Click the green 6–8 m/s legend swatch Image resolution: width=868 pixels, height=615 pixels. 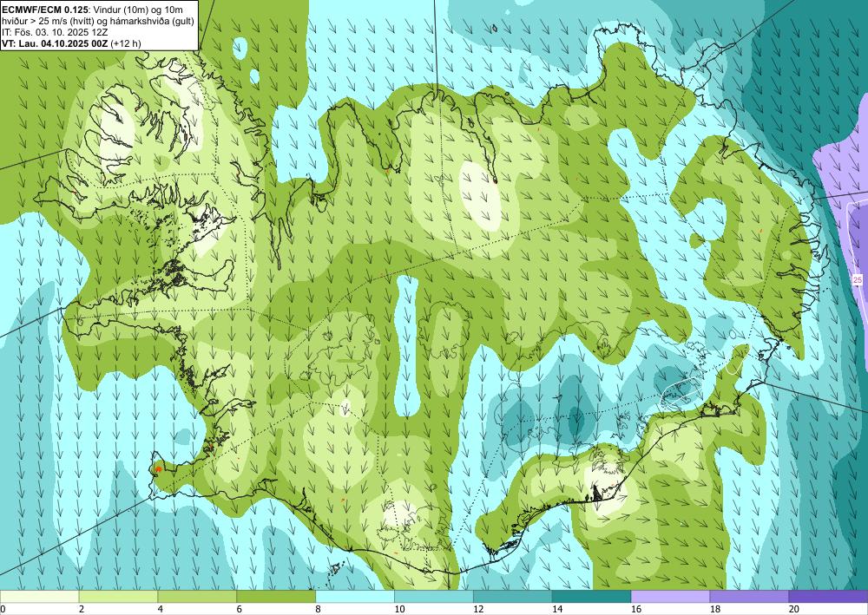coord(276,597)
